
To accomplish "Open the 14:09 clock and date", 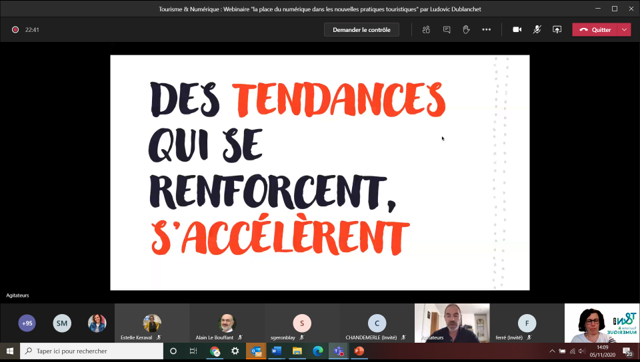I will click(602, 351).
